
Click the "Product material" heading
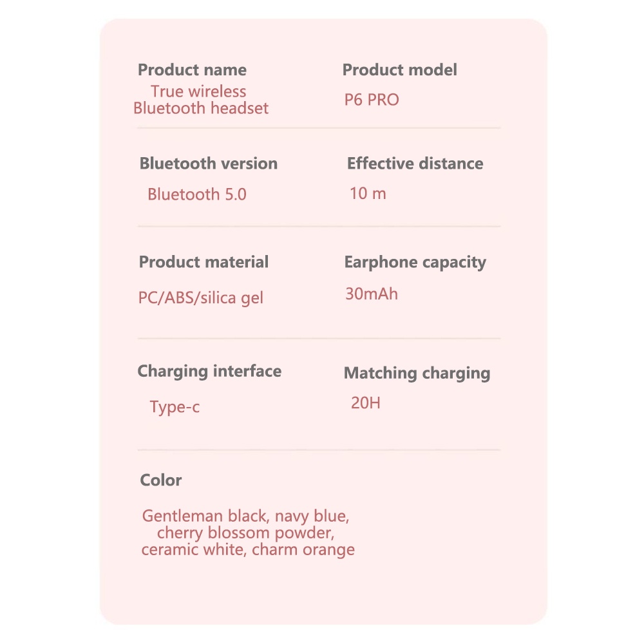pos(204,262)
